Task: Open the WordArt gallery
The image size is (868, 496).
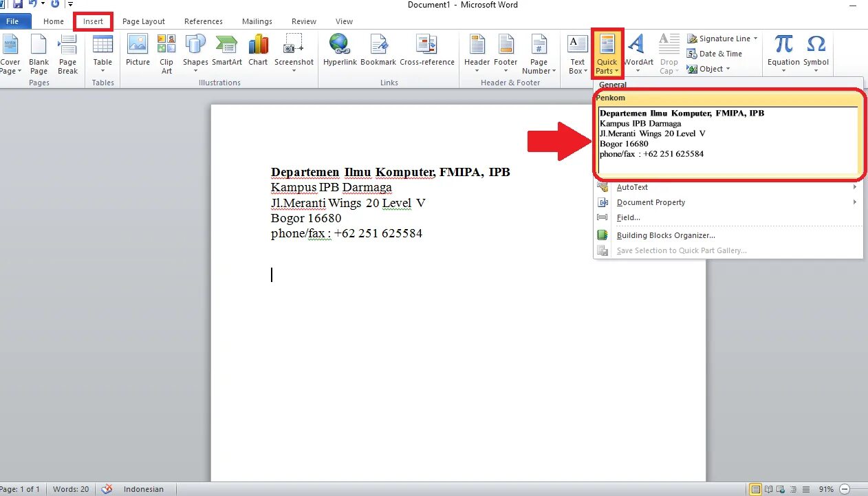Action: tap(638, 54)
